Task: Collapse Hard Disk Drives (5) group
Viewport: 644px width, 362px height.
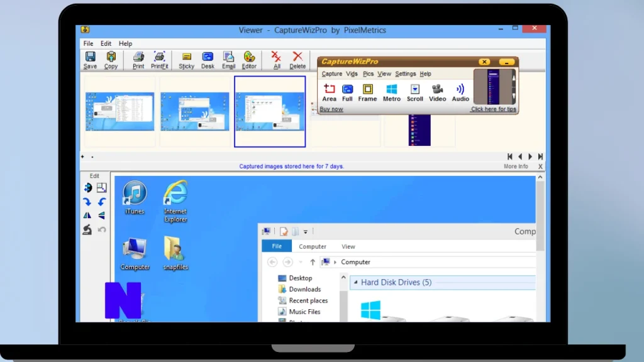Action: coord(356,282)
